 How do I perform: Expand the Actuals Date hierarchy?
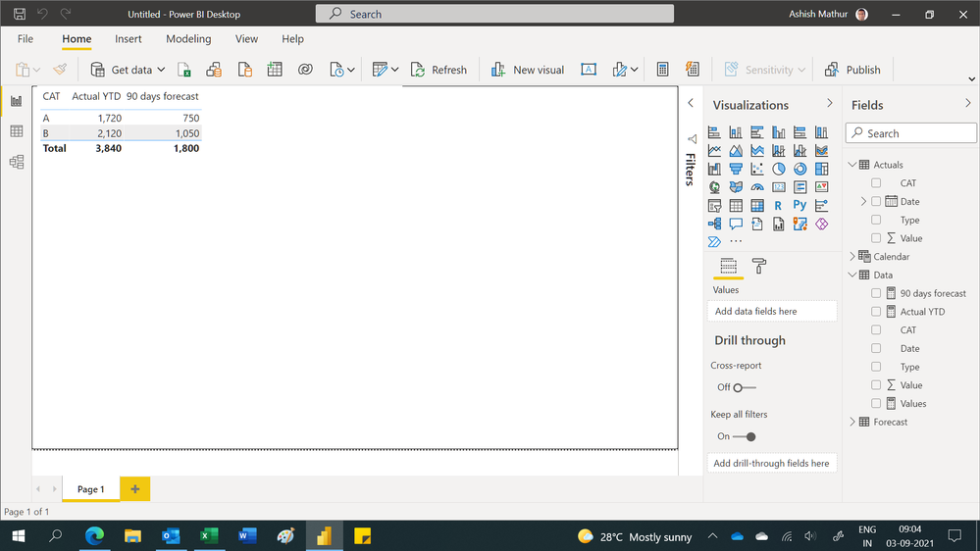[x=863, y=201]
